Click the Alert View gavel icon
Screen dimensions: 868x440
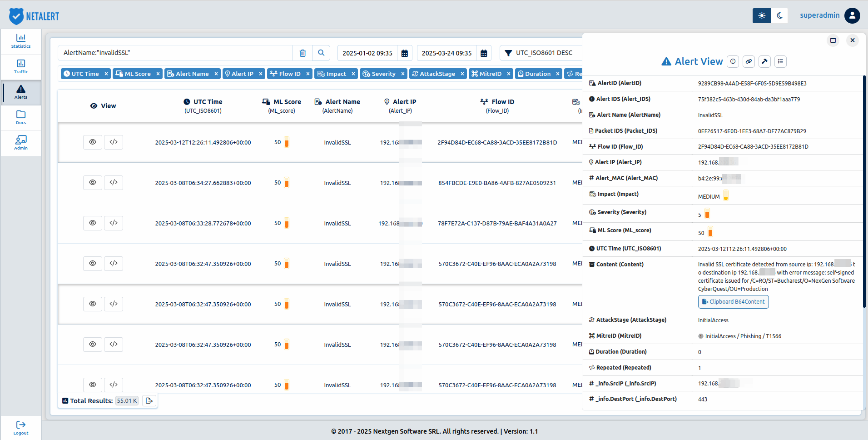click(x=765, y=61)
